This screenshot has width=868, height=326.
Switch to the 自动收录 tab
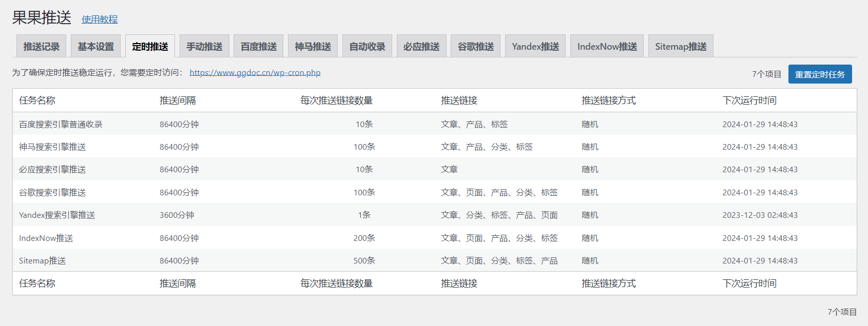point(367,46)
